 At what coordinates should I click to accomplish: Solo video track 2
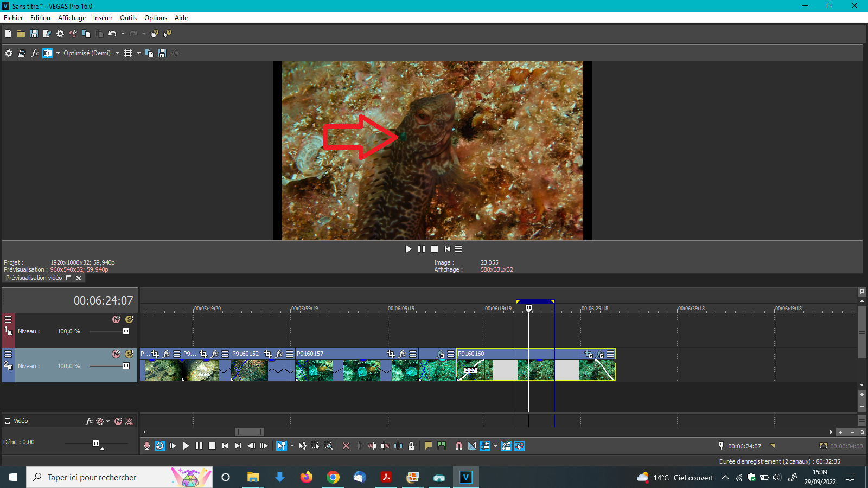[x=129, y=354]
